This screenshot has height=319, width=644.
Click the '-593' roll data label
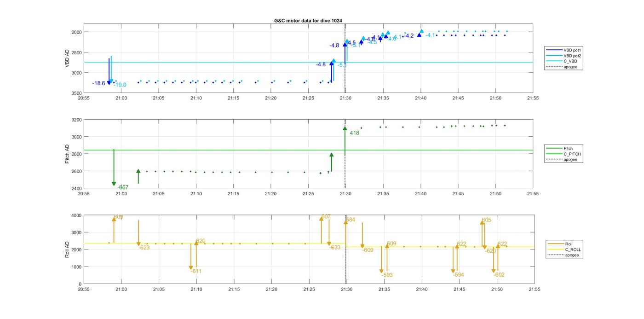coord(387,275)
